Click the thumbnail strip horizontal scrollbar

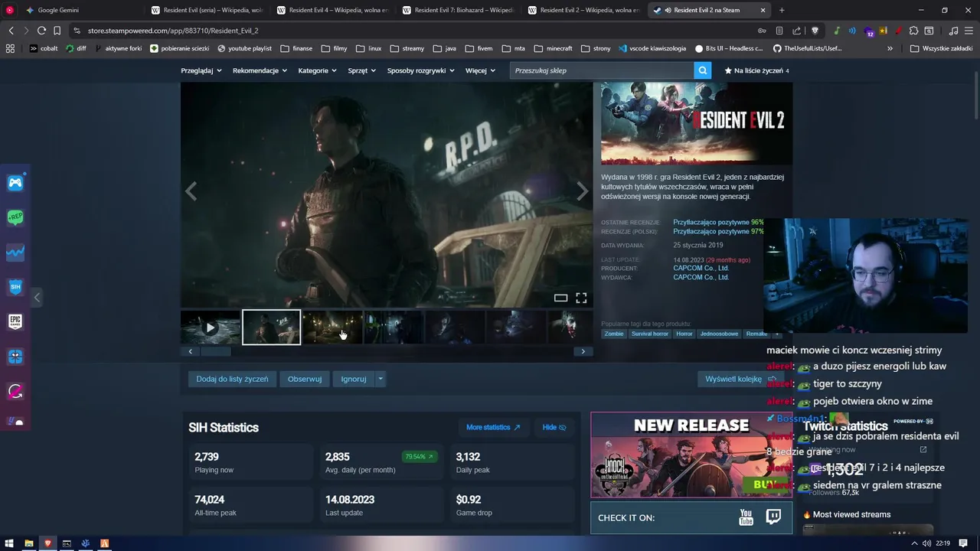pyautogui.click(x=387, y=351)
